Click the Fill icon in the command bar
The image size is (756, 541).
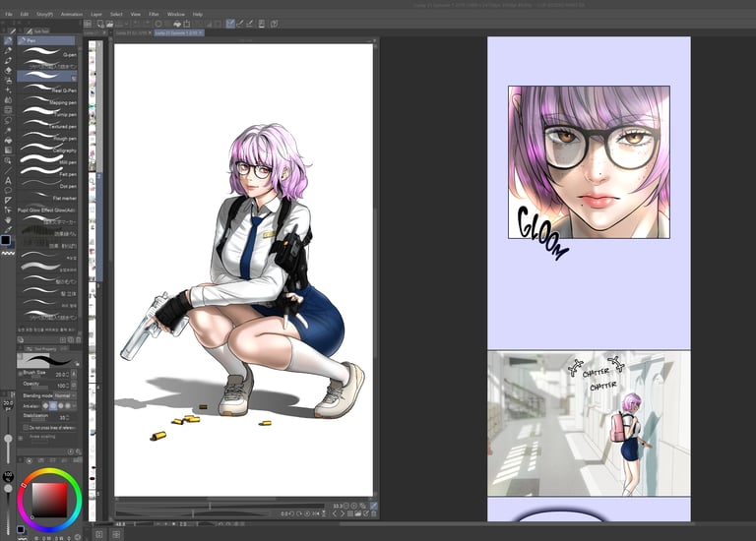(177, 24)
